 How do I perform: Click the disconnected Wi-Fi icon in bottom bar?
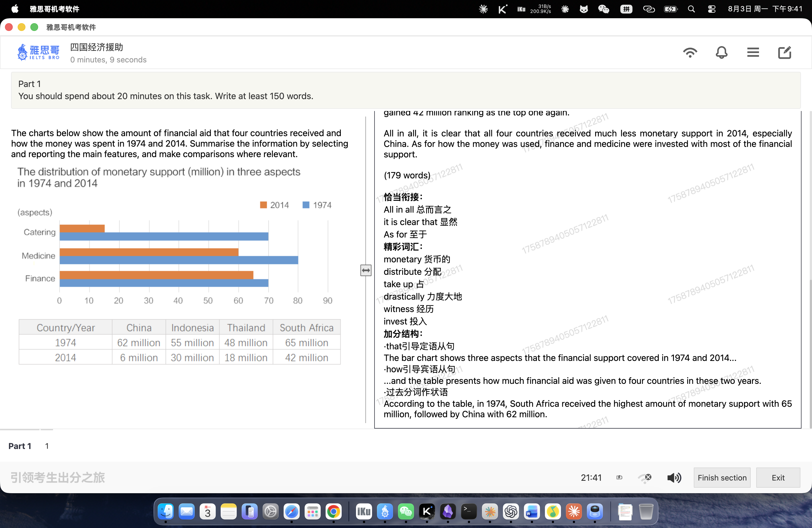pyautogui.click(x=645, y=478)
